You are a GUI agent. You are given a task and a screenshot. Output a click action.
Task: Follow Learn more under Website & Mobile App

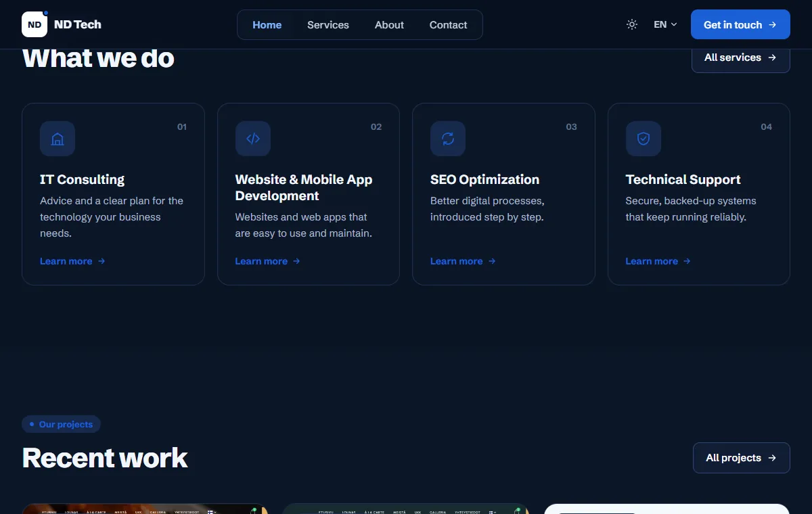tap(268, 261)
